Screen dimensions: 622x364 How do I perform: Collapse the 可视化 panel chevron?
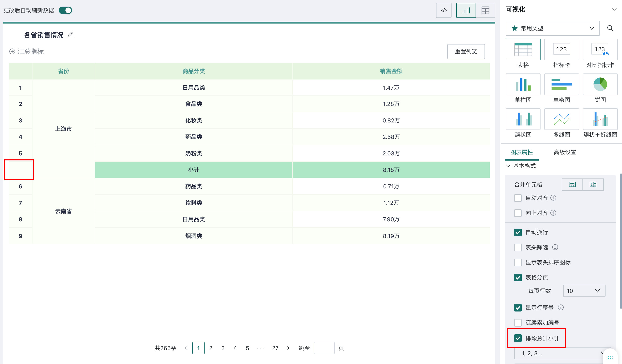click(x=614, y=9)
